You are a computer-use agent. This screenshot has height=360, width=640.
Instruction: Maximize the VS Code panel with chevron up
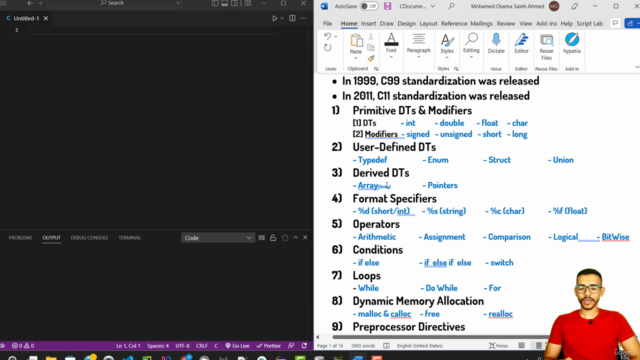[x=296, y=238]
